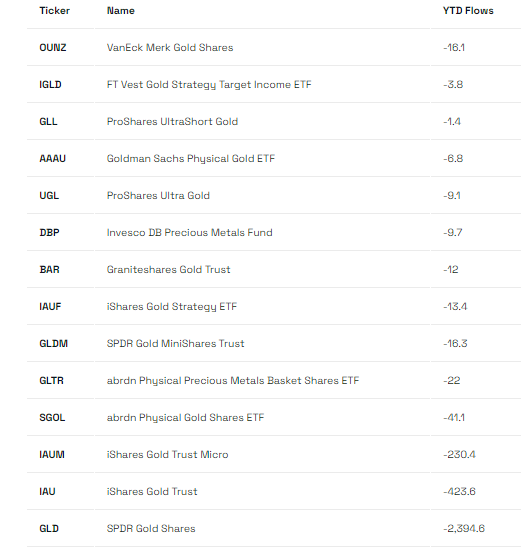Select the SGOL ticker
Screen dimensions: 521x553
pos(52,418)
